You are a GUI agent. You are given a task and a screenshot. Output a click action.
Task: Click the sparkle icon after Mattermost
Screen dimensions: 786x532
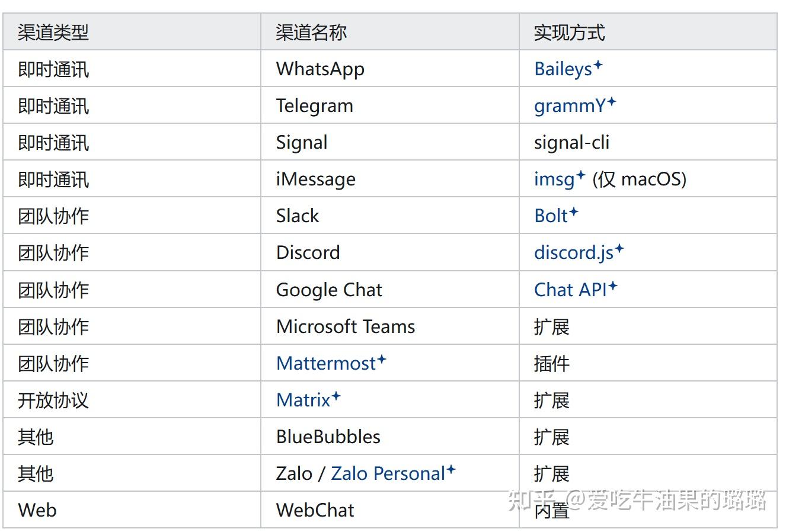tap(382, 359)
